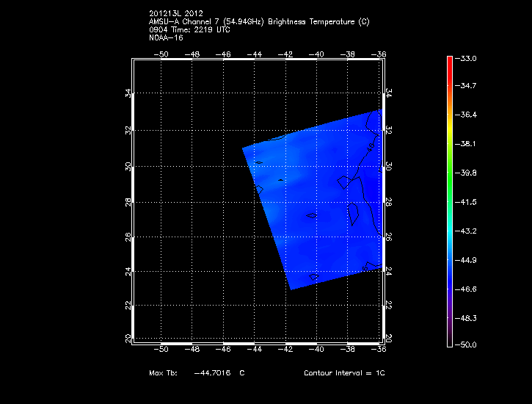Click the 'Contour Interval = 1C' label

pos(344,373)
